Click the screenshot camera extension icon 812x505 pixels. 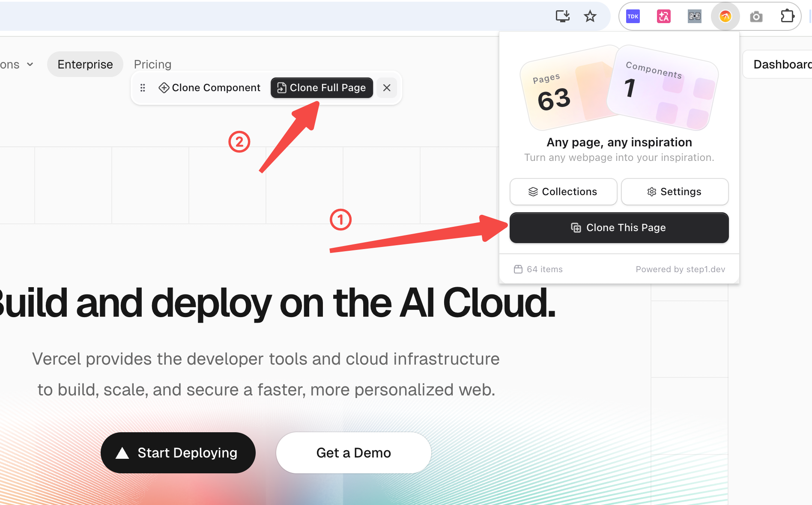coord(756,16)
